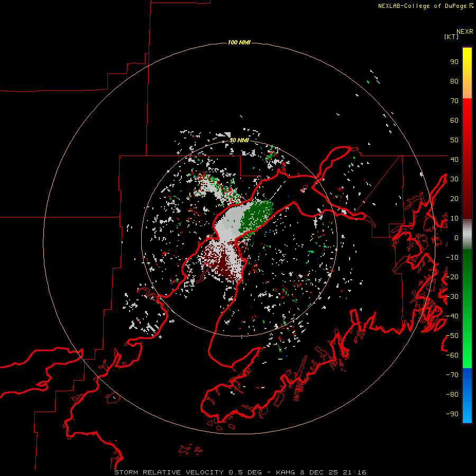This screenshot has width=476, height=476.
Task: Click the Storm Relative Velocity caption text
Action: tap(240, 472)
